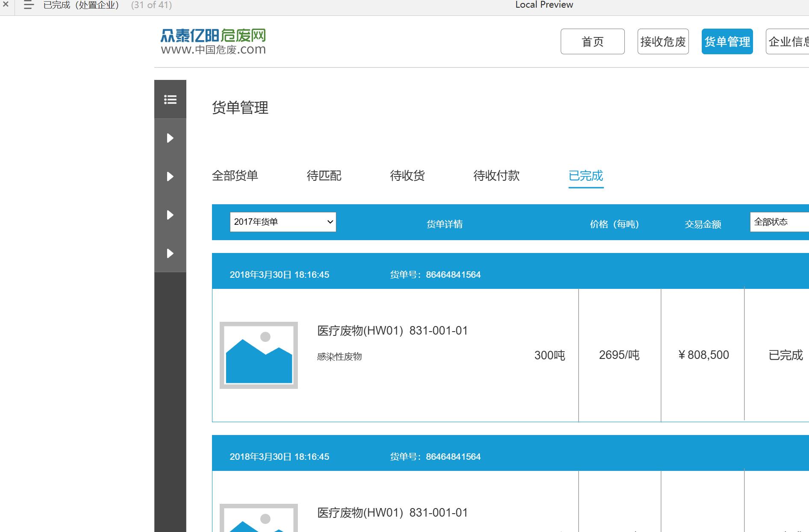Click first order date 2018年3月30日 18:16:45
This screenshot has width=809, height=532.
pyautogui.click(x=279, y=275)
